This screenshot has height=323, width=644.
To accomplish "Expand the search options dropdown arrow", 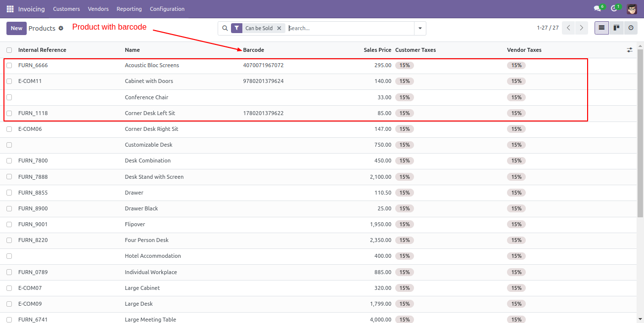I will point(420,28).
